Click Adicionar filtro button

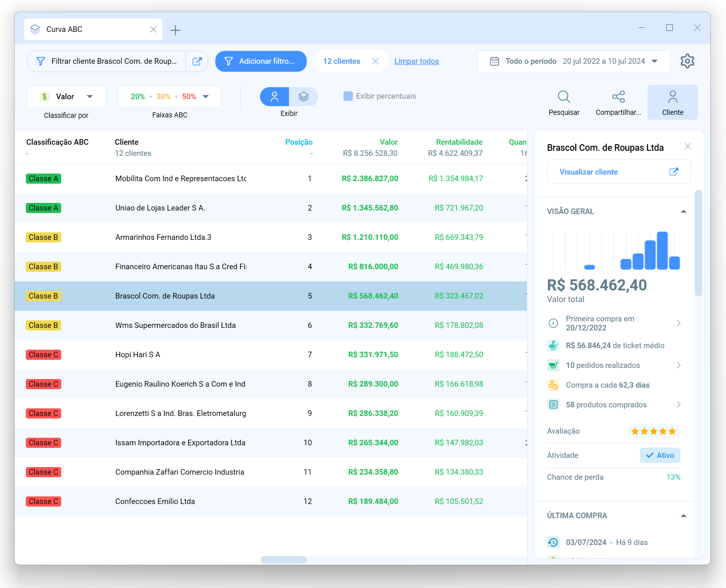(261, 61)
